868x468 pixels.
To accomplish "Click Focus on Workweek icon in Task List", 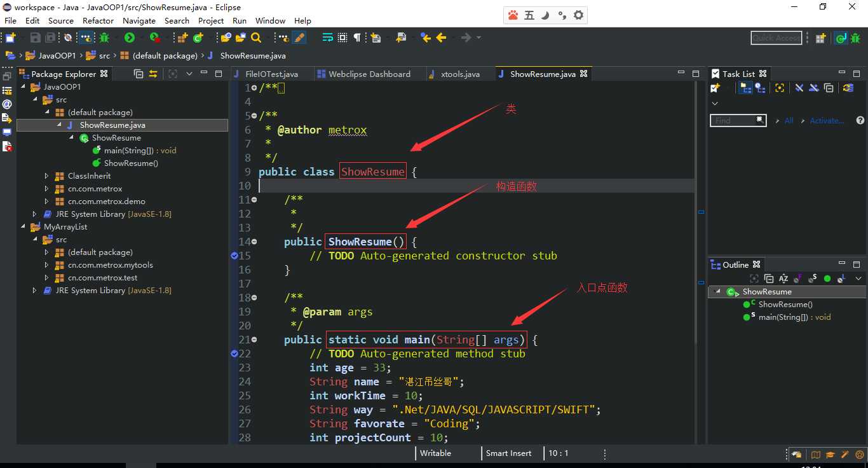I will pyautogui.click(x=780, y=88).
